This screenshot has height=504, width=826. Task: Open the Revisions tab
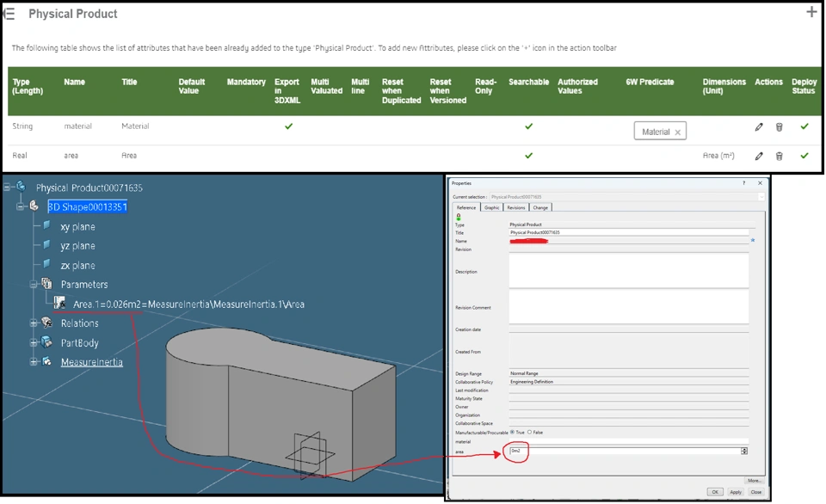[x=516, y=207]
